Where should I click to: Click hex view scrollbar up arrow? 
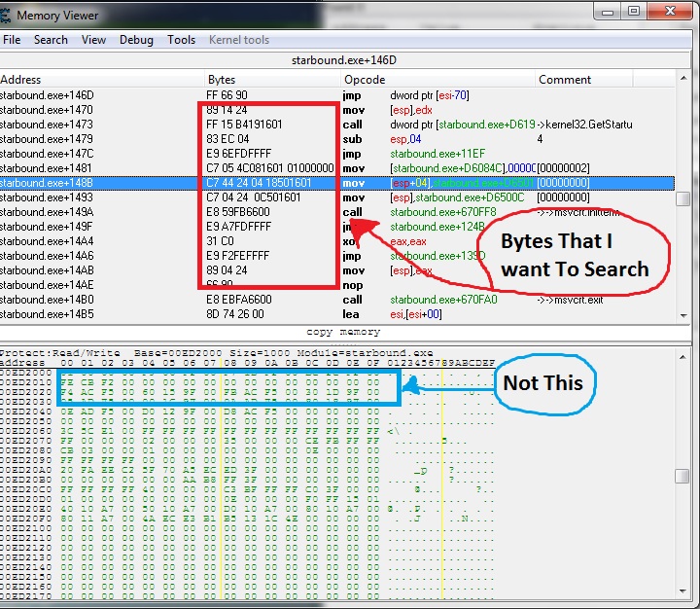point(682,357)
